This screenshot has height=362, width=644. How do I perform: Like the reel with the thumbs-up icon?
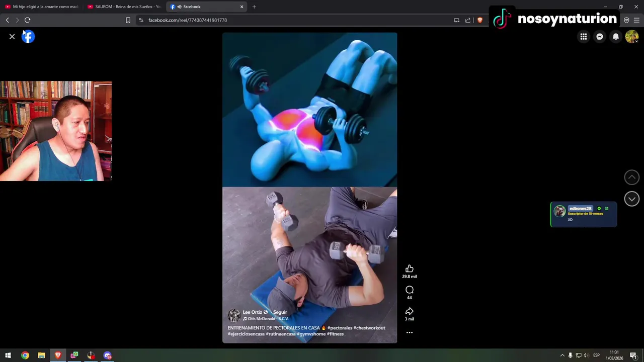pos(410,269)
